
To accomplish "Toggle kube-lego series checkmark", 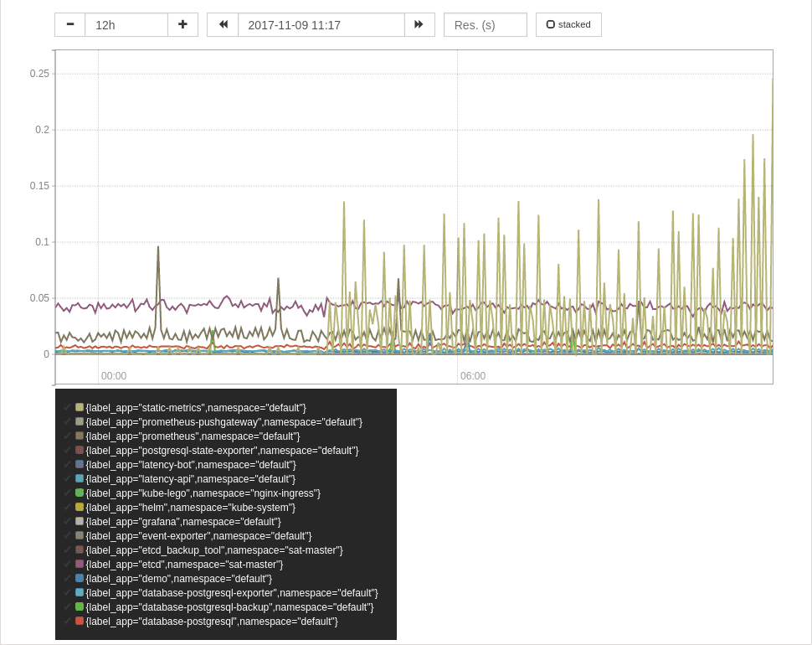I will [67, 493].
